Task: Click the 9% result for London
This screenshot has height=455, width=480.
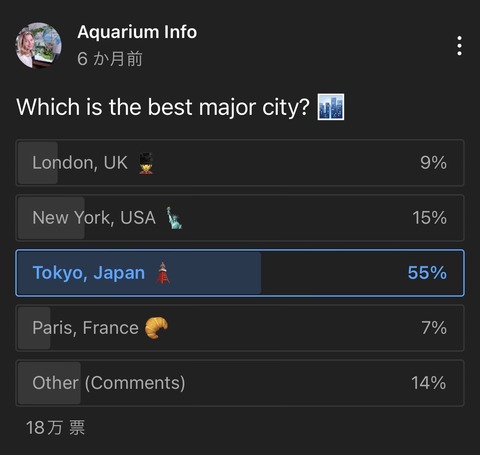Action: [x=433, y=163]
